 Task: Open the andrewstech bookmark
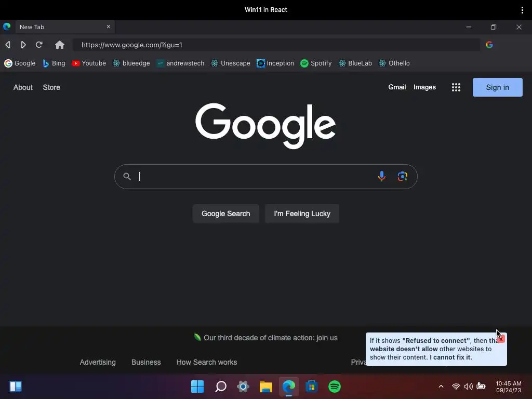tap(180, 63)
